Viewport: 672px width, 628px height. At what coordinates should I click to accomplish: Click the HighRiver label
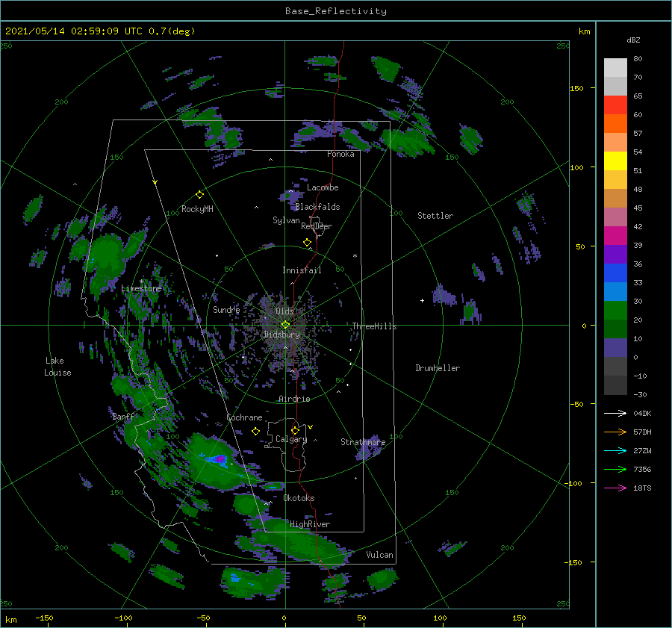click(x=310, y=524)
